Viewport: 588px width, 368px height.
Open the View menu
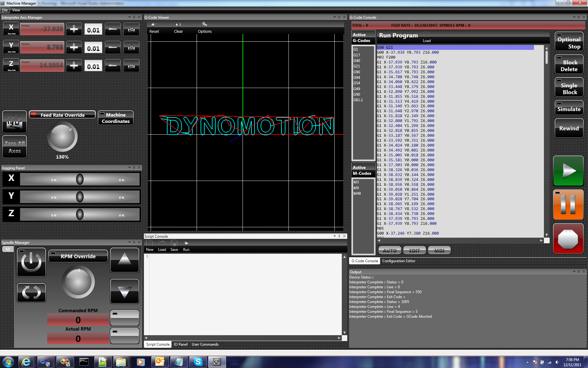pos(16,10)
